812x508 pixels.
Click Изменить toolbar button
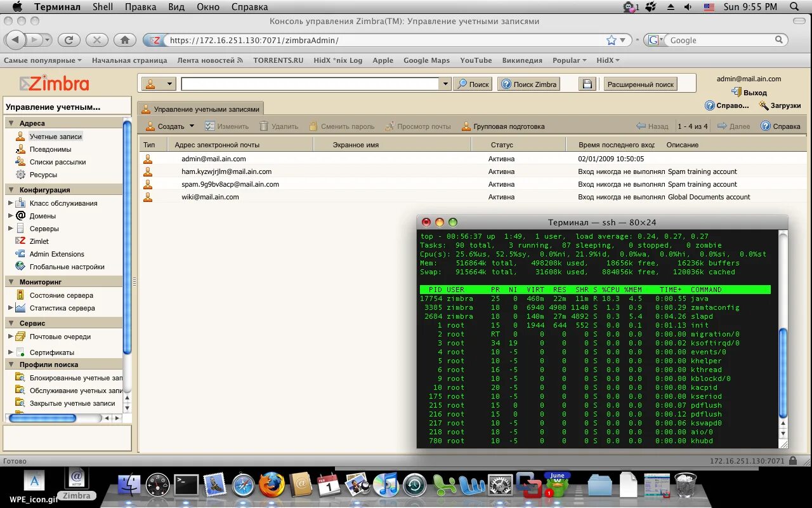(x=226, y=126)
